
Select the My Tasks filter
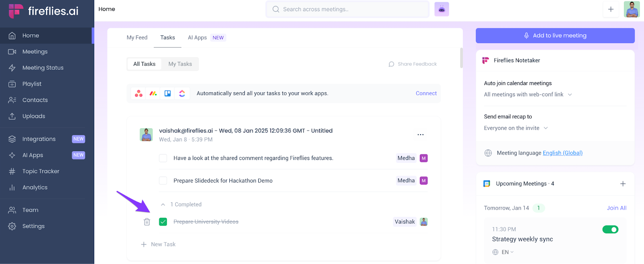point(180,64)
